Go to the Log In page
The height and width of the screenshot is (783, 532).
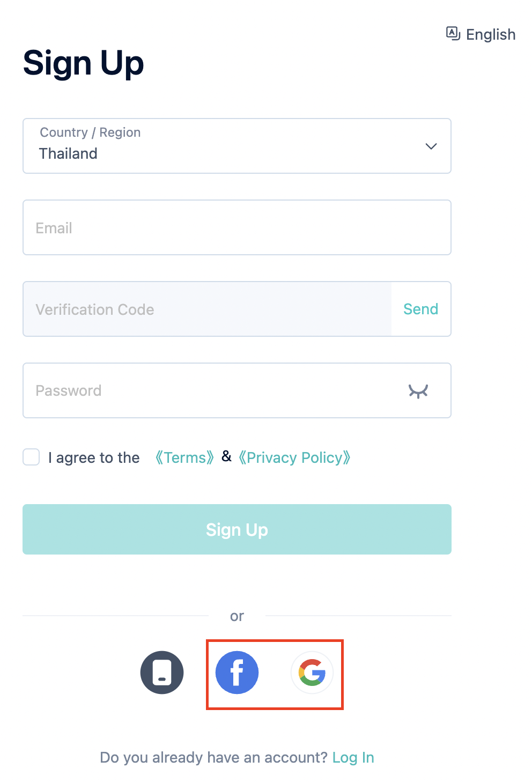(353, 757)
